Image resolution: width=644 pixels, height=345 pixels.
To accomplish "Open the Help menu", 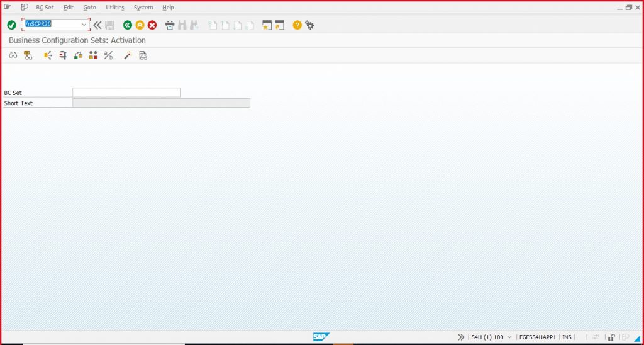I will click(168, 8).
